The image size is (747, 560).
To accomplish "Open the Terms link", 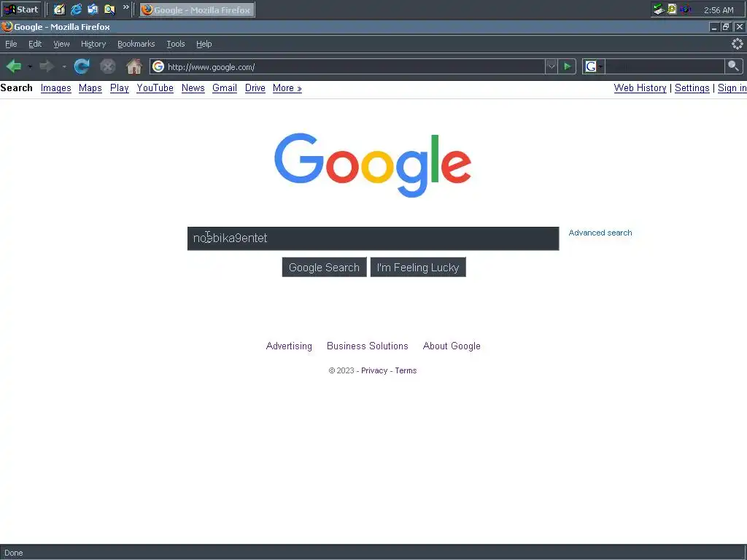I will click(406, 370).
